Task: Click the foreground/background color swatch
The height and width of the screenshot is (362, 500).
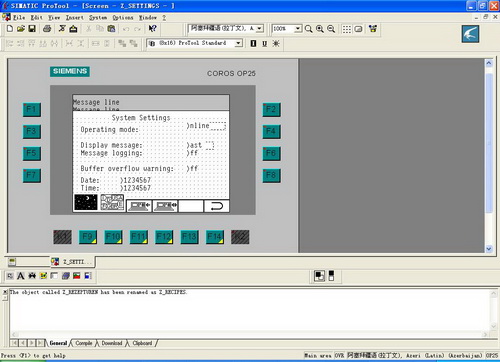Action: point(319,276)
